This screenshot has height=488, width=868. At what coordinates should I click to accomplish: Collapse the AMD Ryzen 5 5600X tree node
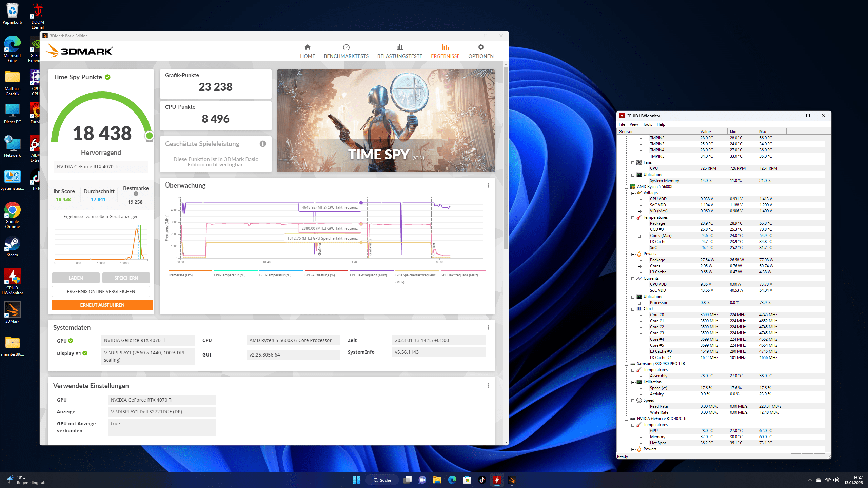point(627,187)
